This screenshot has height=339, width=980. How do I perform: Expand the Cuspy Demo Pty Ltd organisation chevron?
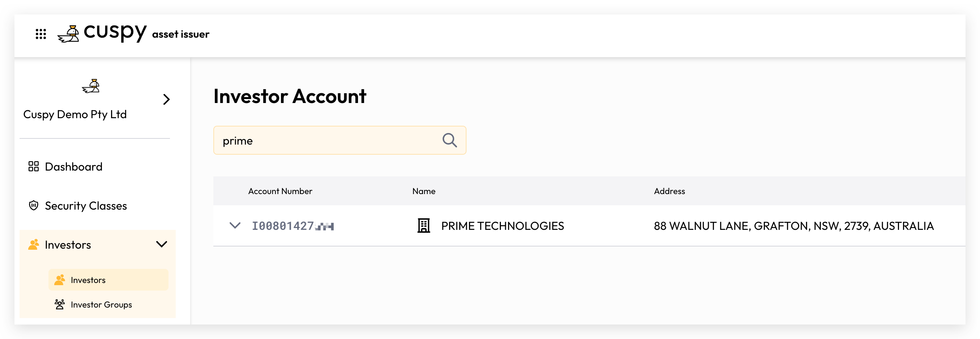pos(166,100)
